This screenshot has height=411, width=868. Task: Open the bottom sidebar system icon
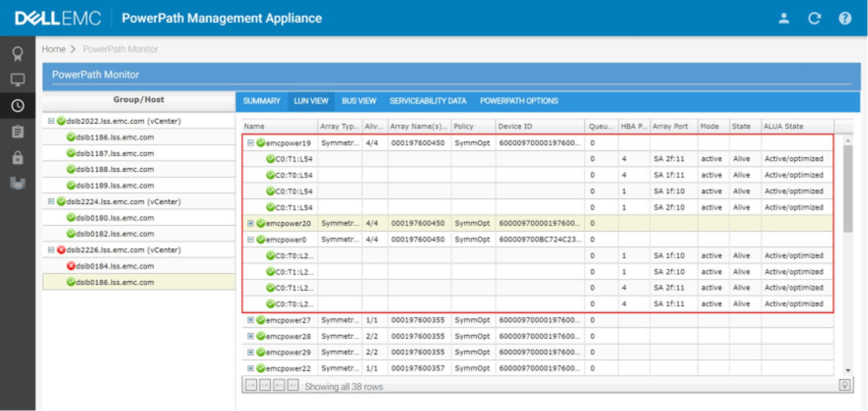click(18, 184)
